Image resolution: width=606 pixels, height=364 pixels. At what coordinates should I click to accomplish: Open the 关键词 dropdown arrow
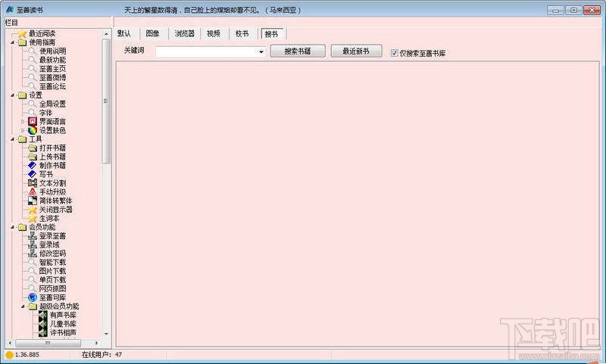(261, 51)
